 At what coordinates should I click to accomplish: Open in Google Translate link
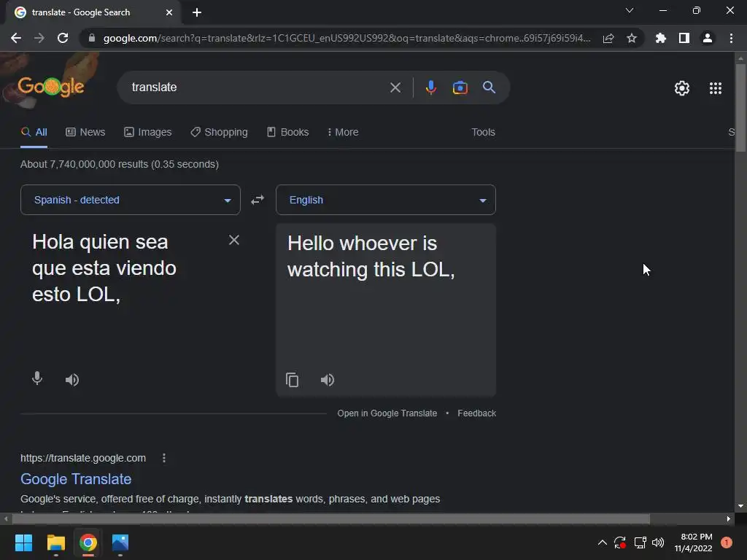tap(387, 413)
